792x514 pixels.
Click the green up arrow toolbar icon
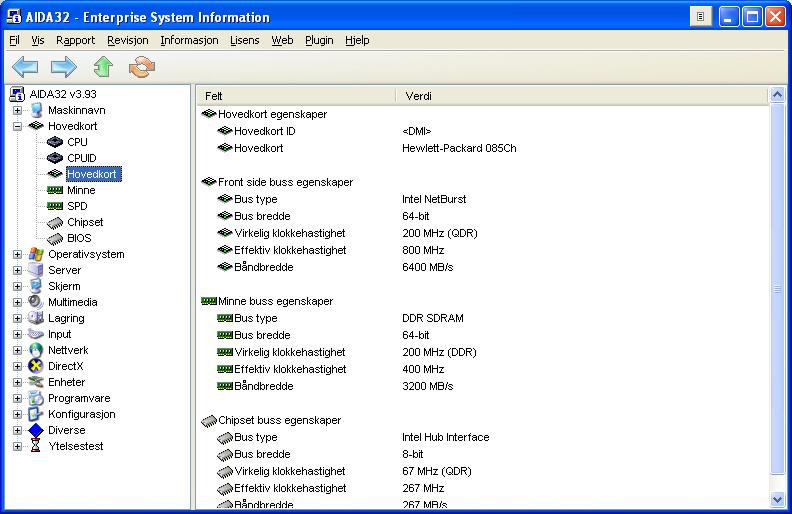[103, 67]
